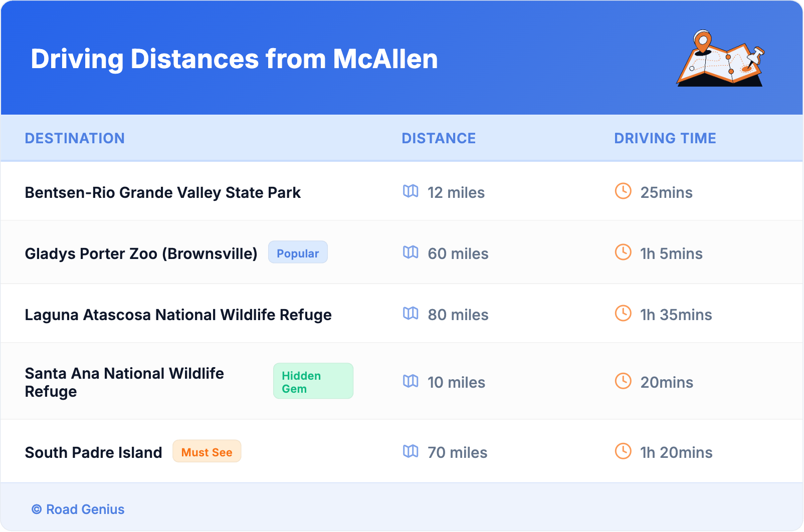This screenshot has height=532, width=804.
Task: Click the clock icon beside 1h 35mins
Action: pyautogui.click(x=623, y=314)
